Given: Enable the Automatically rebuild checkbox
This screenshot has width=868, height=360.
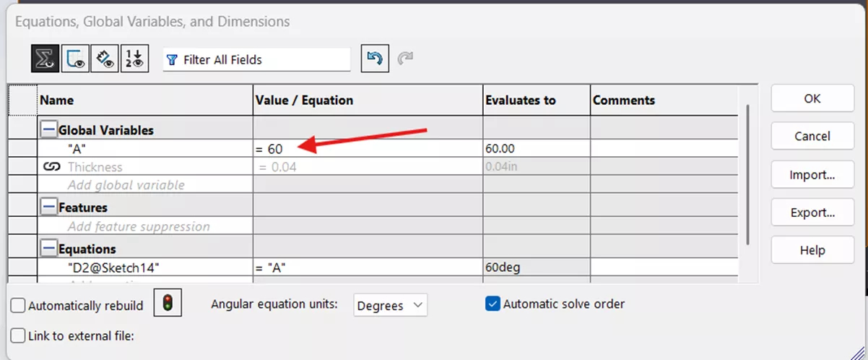Looking at the screenshot, I should 19,306.
